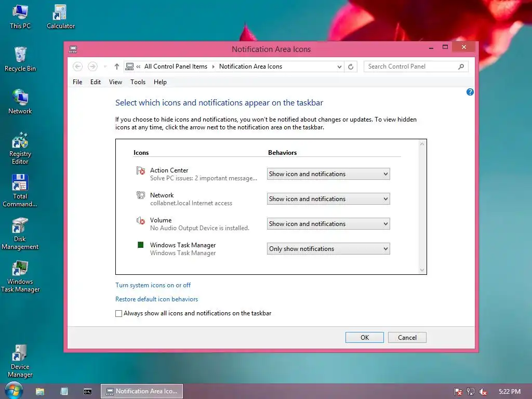Open recent locations dropdown arrow
532x399 pixels.
pyautogui.click(x=105, y=66)
